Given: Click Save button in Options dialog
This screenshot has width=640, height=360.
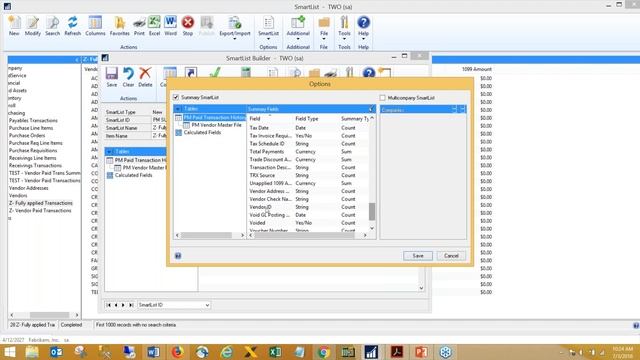Looking at the screenshot, I should pos(418,256).
